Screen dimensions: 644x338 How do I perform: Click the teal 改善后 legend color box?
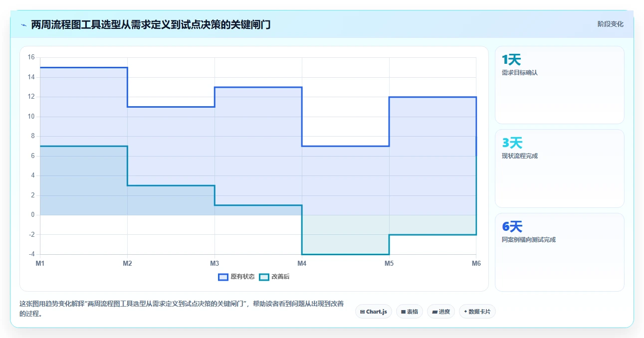coord(264,277)
